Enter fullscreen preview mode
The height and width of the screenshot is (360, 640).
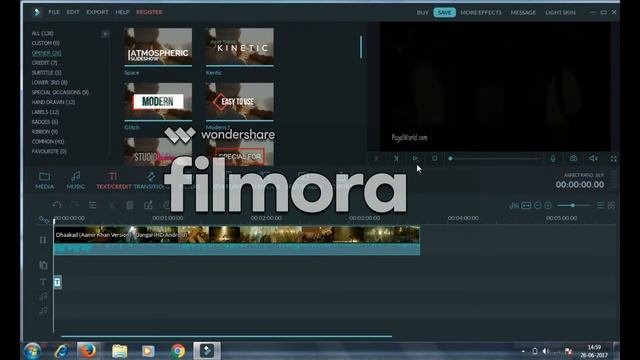click(x=613, y=158)
